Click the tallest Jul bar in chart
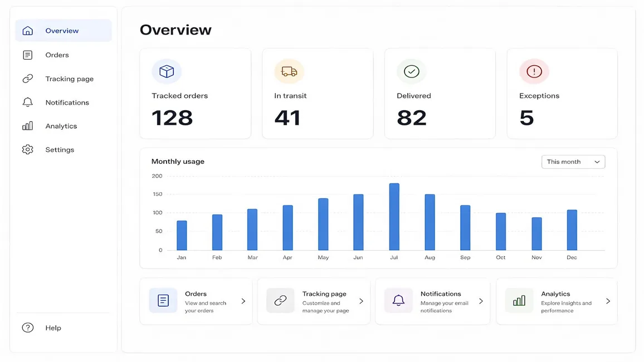Viewport: 644px width, 362px height. 394,217
